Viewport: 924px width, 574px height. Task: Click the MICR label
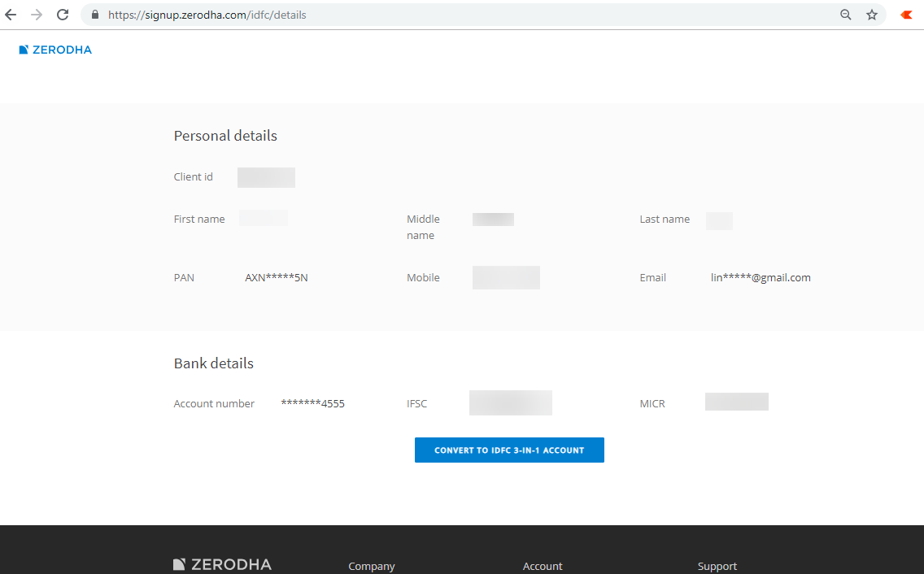pos(652,404)
